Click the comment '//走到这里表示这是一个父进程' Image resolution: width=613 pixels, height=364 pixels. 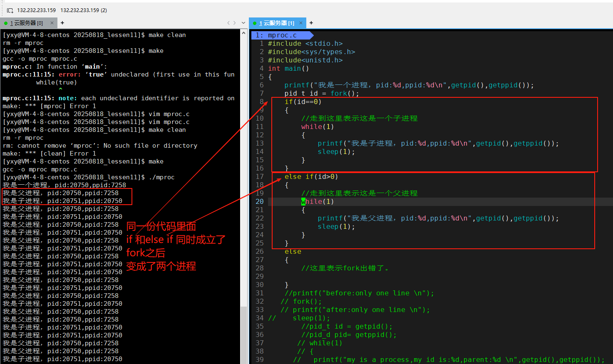(359, 193)
